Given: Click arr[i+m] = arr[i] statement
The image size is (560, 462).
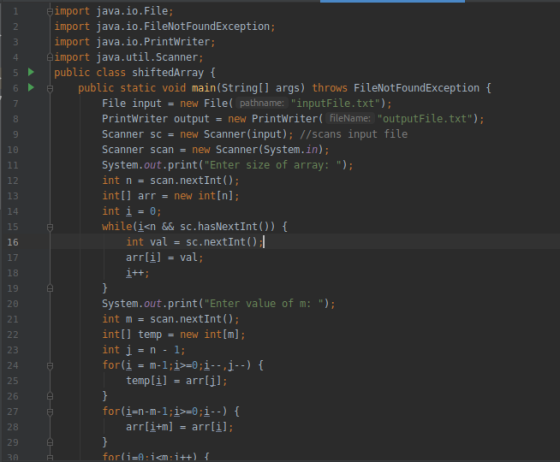Looking at the screenshot, I should coord(180,427).
